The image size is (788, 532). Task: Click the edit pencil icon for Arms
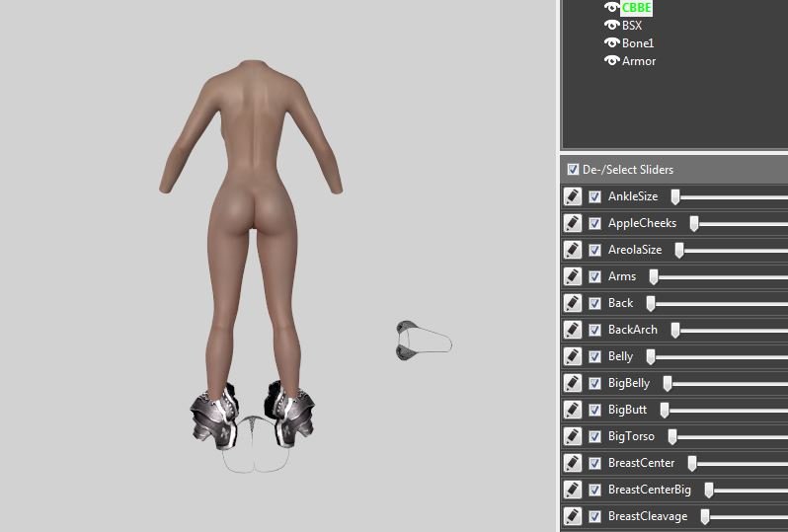(x=573, y=276)
